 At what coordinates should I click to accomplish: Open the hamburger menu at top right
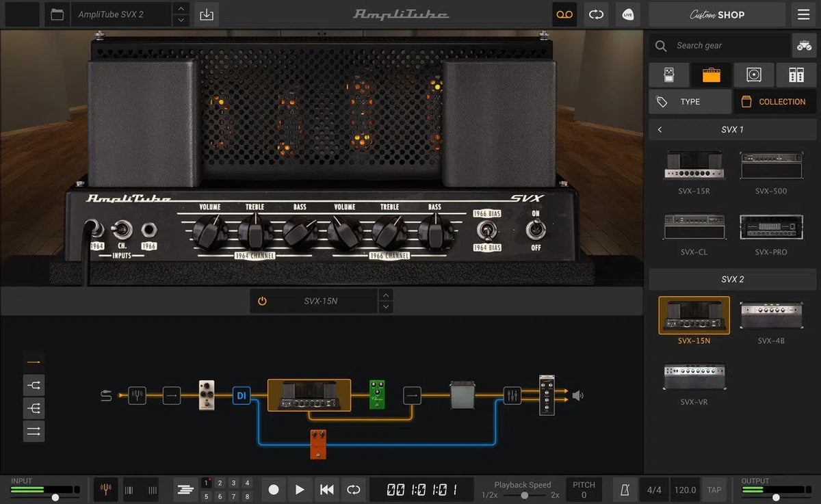pyautogui.click(x=804, y=14)
